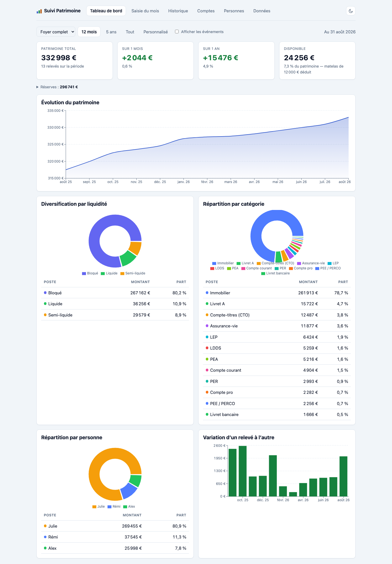Open the Comptes tab

click(206, 11)
